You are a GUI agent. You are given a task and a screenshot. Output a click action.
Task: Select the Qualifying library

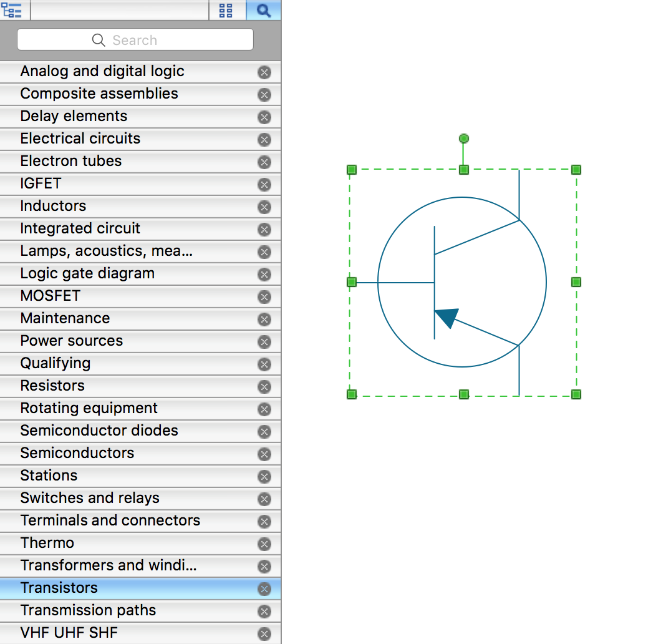pyautogui.click(x=140, y=364)
